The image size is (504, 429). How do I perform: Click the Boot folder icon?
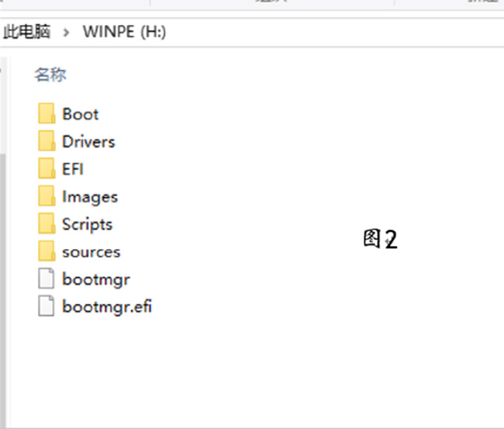pyautogui.click(x=47, y=114)
